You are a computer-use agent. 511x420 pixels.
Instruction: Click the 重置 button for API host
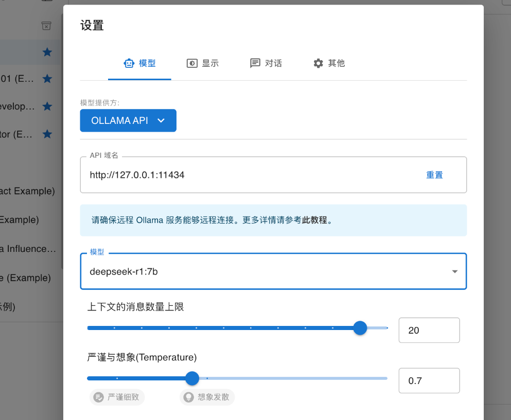click(x=434, y=175)
